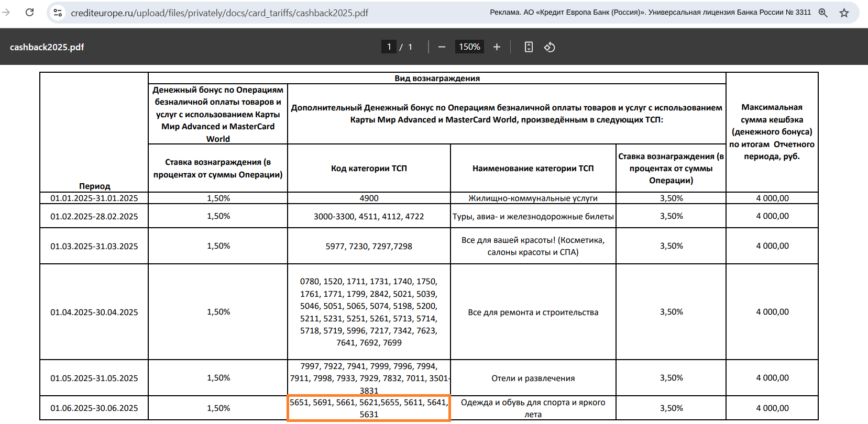Zoom in the PDF with plus
This screenshot has width=868, height=424.
pyautogui.click(x=497, y=47)
